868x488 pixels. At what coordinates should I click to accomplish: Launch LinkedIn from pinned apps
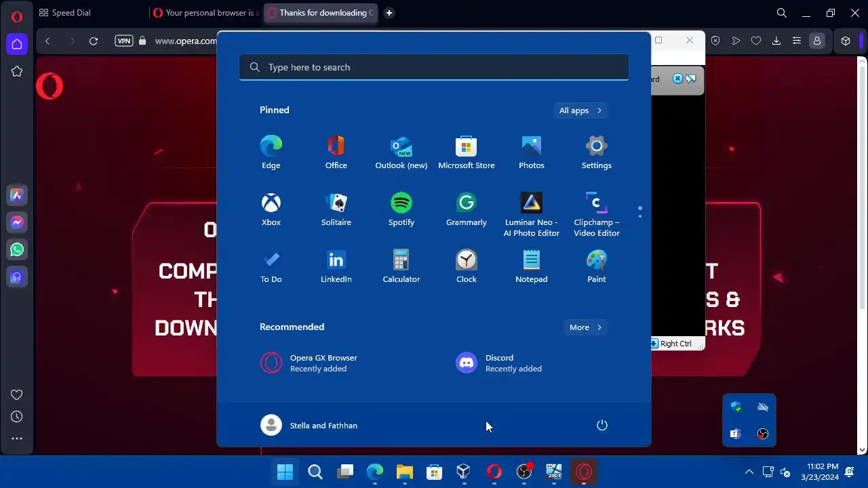pos(336,266)
